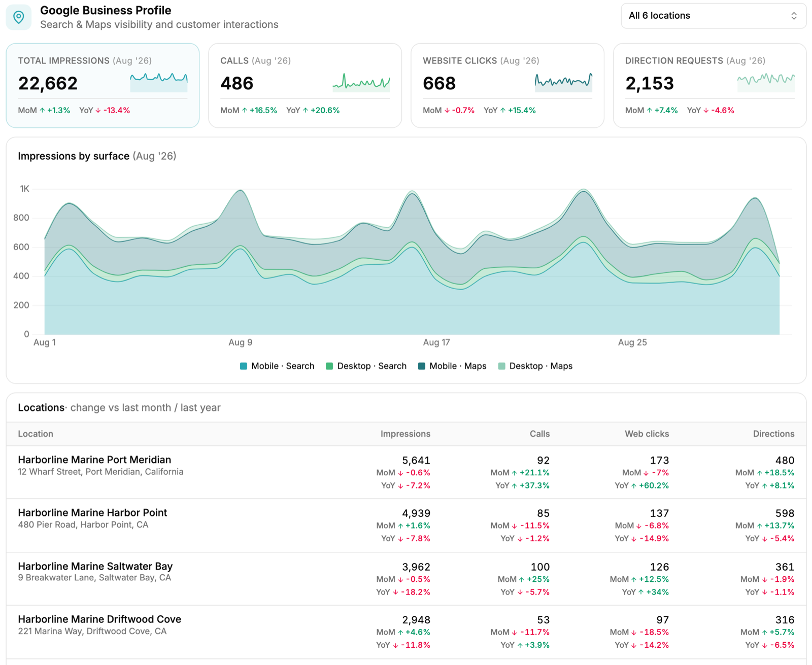Click the 2,153 direction requests figure
The image size is (812, 665).
(650, 83)
